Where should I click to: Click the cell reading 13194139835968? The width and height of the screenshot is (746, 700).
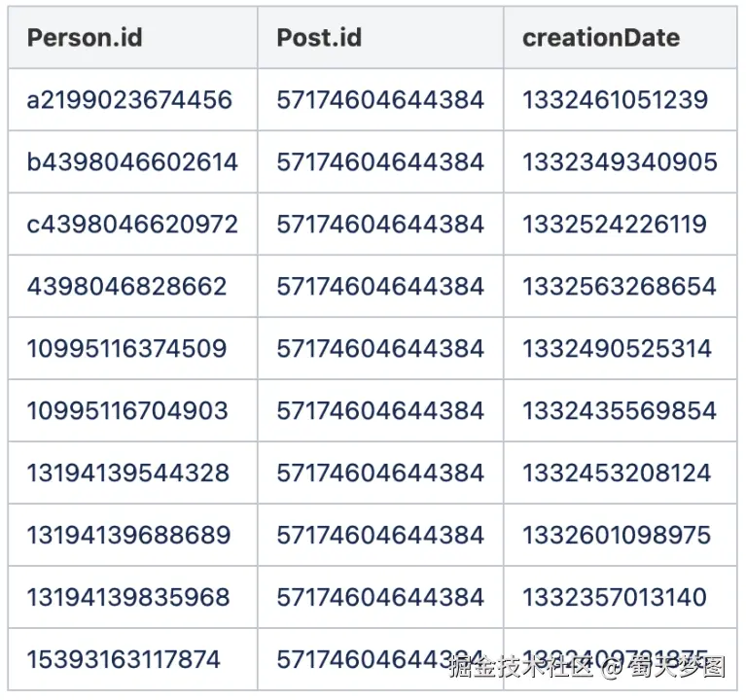128,598
